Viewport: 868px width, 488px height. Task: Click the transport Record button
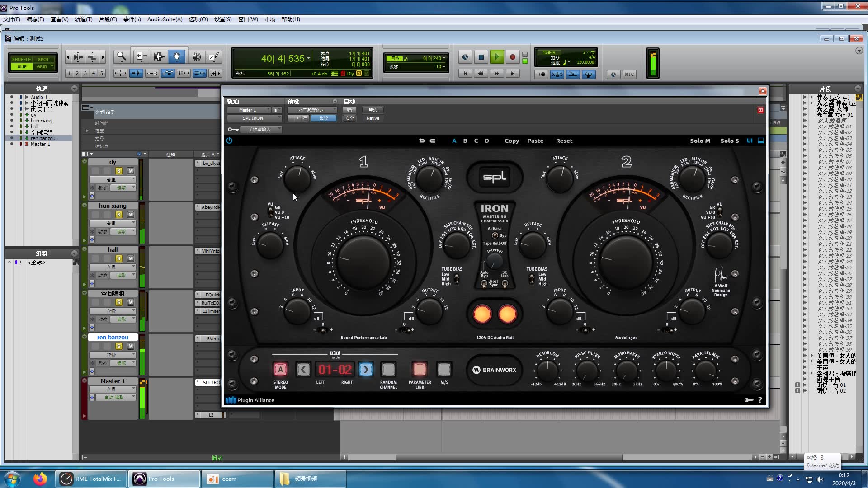coord(512,57)
